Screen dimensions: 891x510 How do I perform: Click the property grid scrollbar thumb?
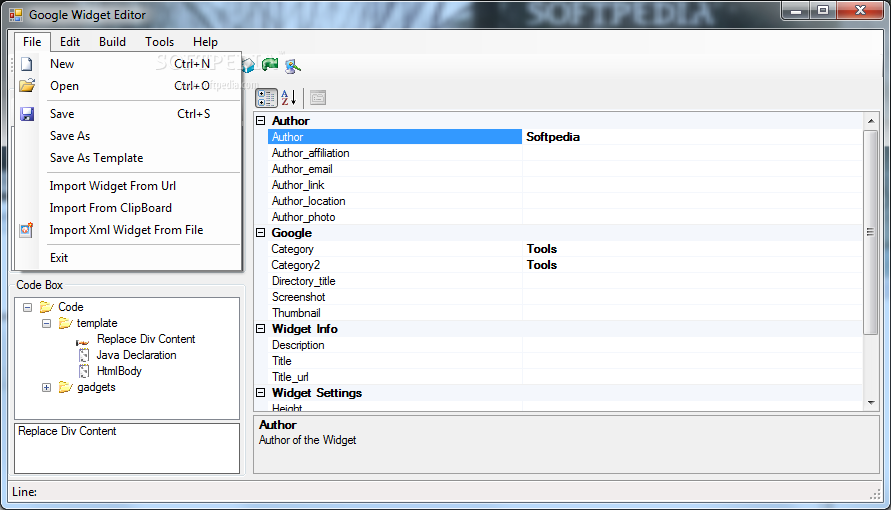871,232
